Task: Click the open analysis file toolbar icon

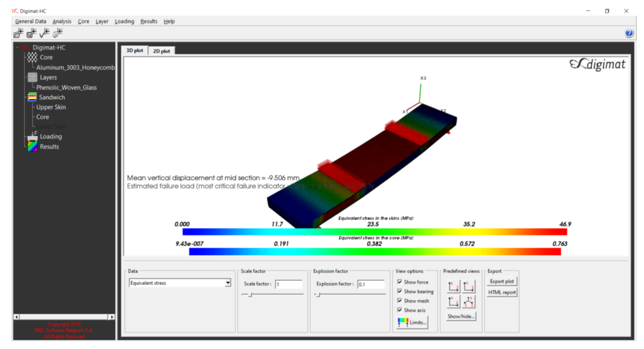Action: pos(18,33)
